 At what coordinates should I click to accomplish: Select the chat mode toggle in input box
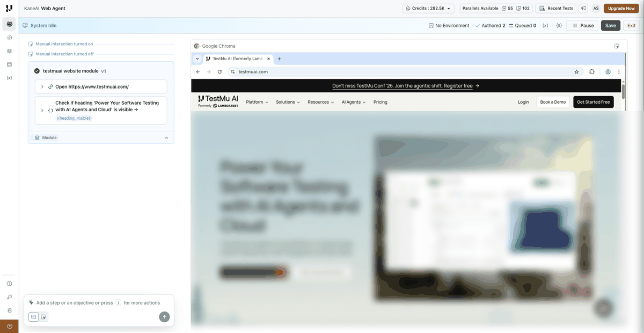pos(33,317)
